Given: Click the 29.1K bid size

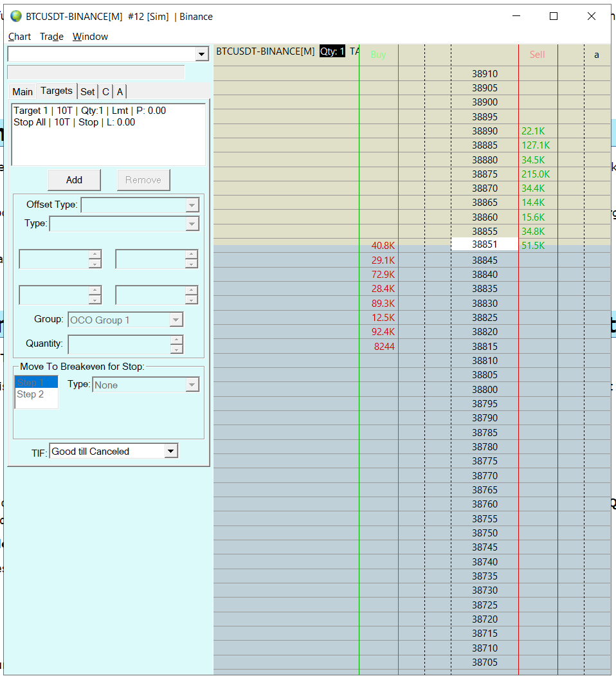Looking at the screenshot, I should pos(383,260).
